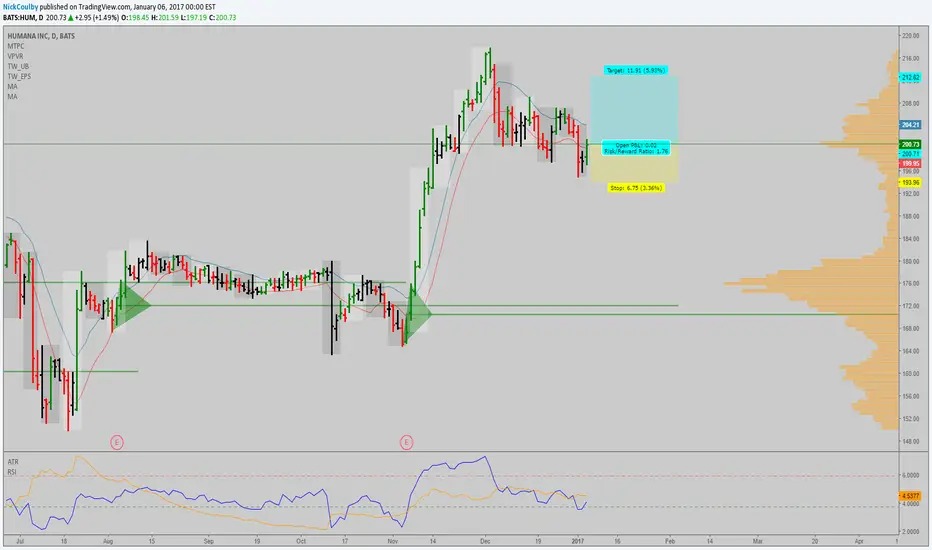This screenshot has width=932, height=550.
Task: Select the VPVR indicator label
Action: pos(15,56)
